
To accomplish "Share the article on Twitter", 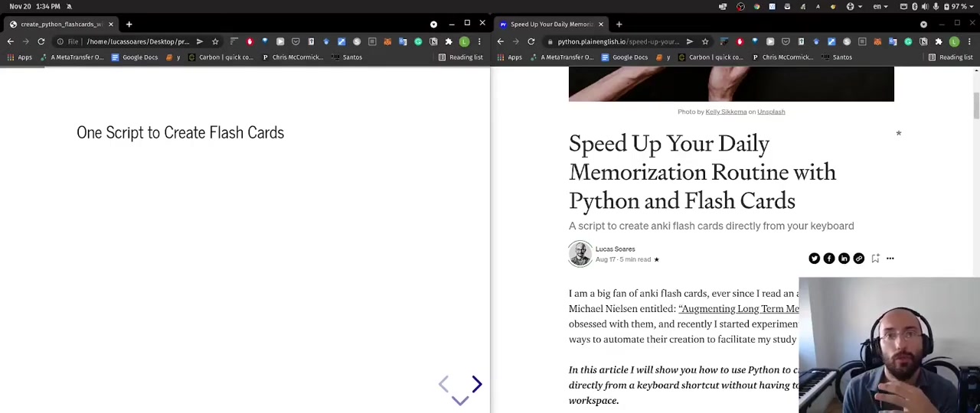I will click(x=814, y=259).
